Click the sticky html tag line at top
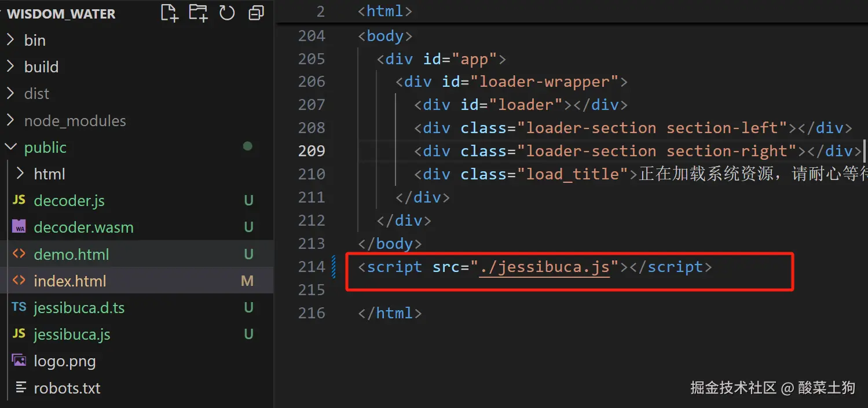Image resolution: width=868 pixels, height=408 pixels. click(x=384, y=12)
